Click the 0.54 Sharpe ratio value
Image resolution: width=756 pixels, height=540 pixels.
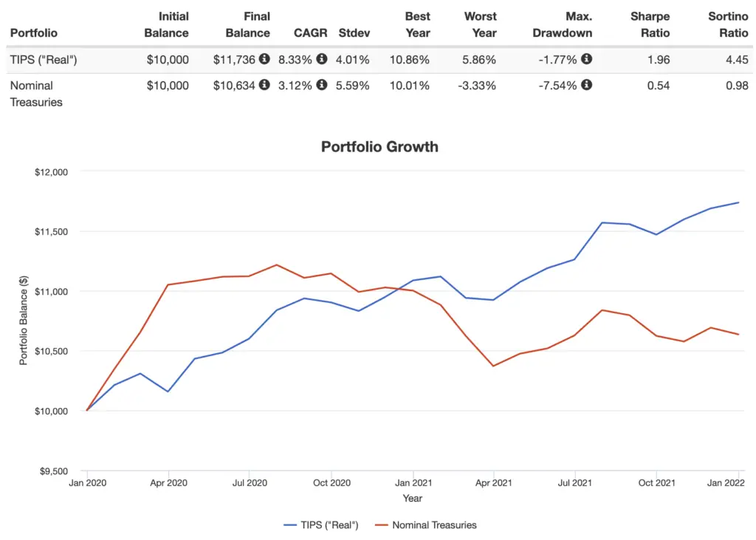[659, 86]
